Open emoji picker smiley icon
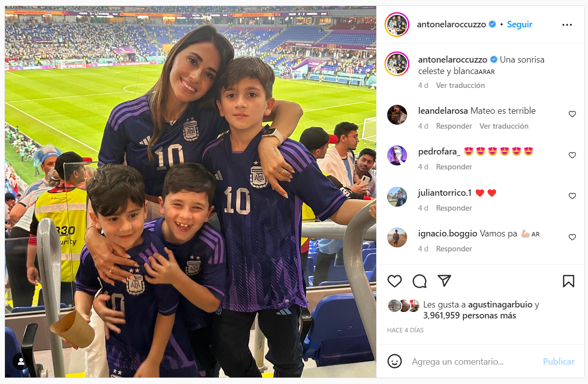The height and width of the screenshot is (384, 588). (395, 361)
